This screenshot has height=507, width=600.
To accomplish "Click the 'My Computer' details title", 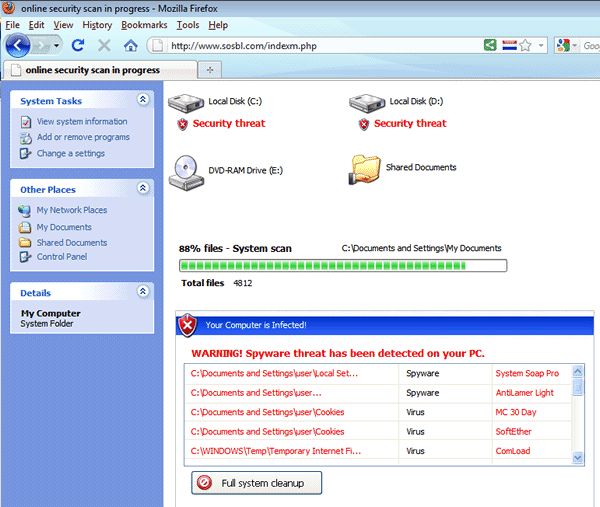I will (51, 313).
